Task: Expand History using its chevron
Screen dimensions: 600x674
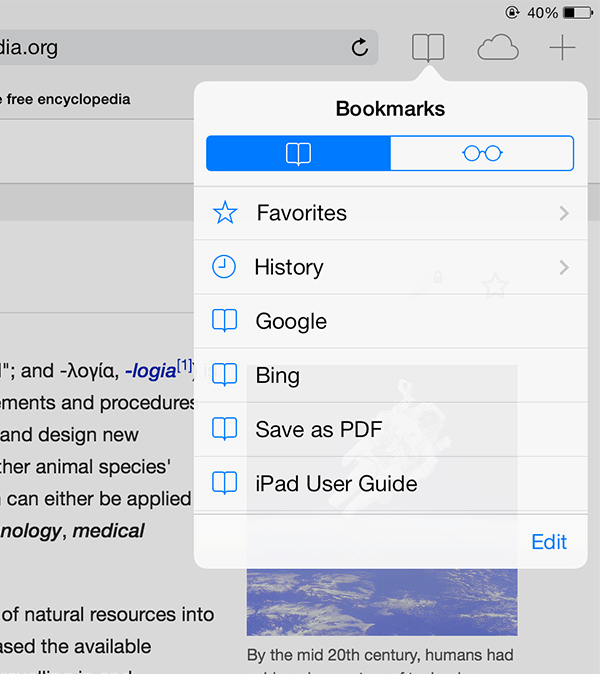Action: coord(564,267)
